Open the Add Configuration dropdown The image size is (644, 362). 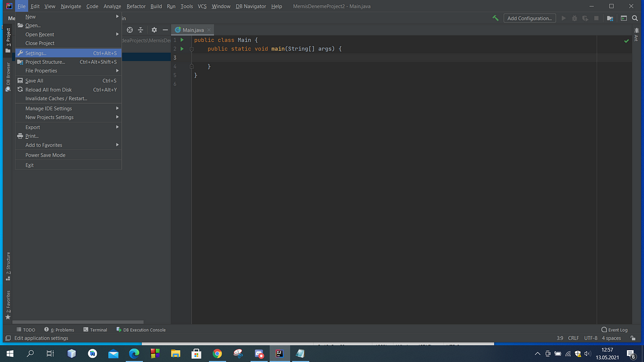point(529,18)
